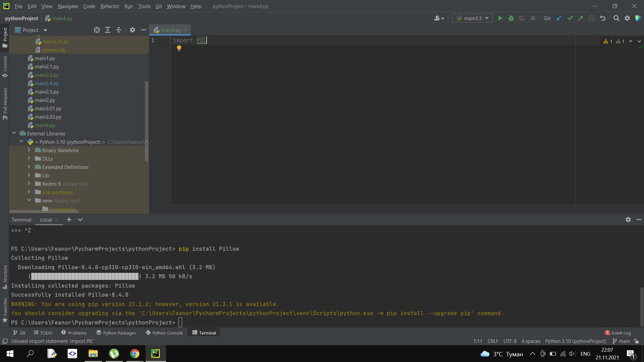Hide the Project tool window

click(x=144, y=30)
